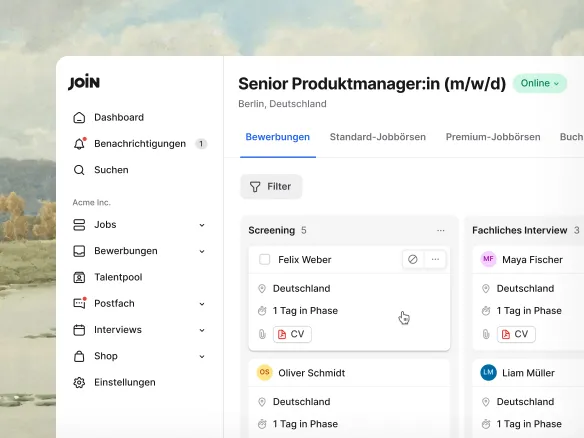
Task: Open Maya Fischer's CV attachment
Action: pos(516,334)
